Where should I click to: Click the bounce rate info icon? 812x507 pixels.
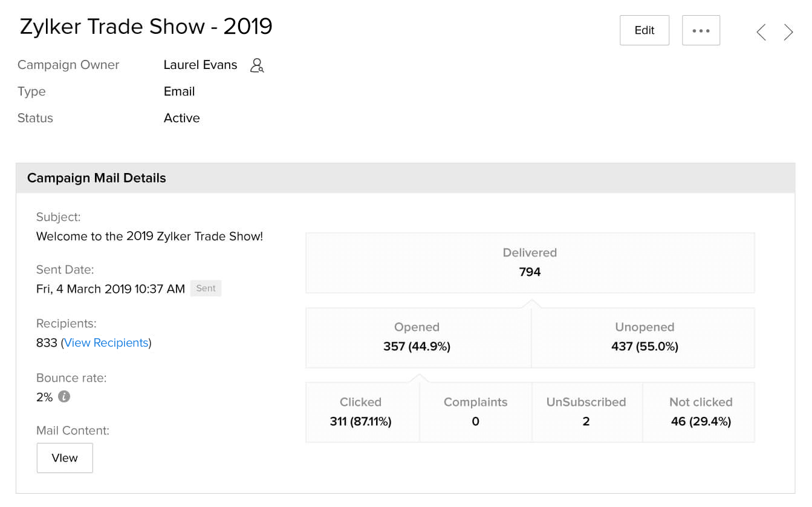[x=64, y=397]
